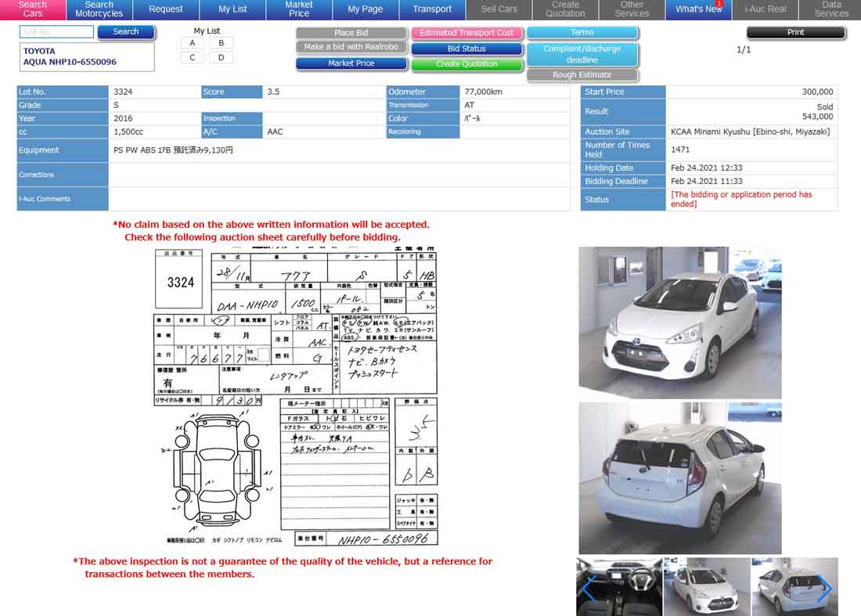Image resolution: width=861 pixels, height=616 pixels.
Task: Select number of times held 1471
Action: (x=679, y=149)
